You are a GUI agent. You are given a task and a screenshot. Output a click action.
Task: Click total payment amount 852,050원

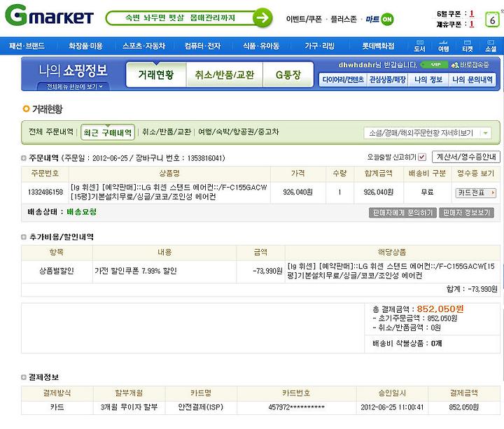coord(440,309)
